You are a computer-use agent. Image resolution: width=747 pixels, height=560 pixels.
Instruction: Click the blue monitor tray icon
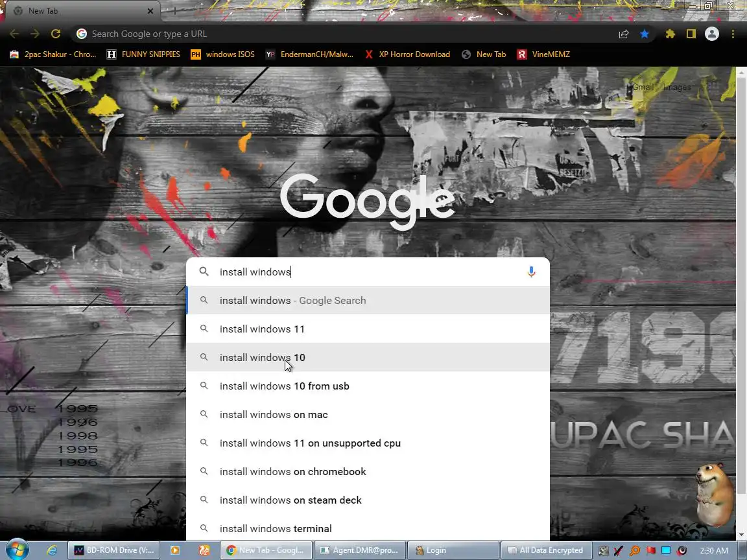(666, 551)
